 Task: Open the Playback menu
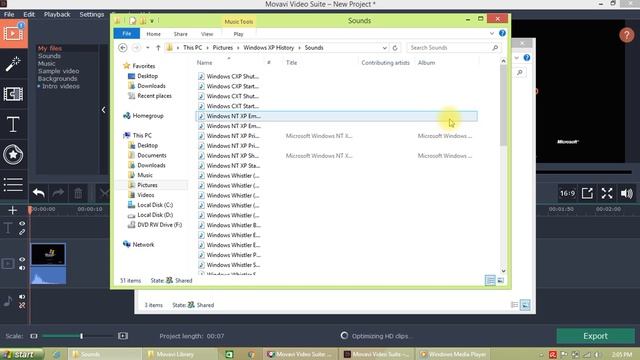click(57, 14)
